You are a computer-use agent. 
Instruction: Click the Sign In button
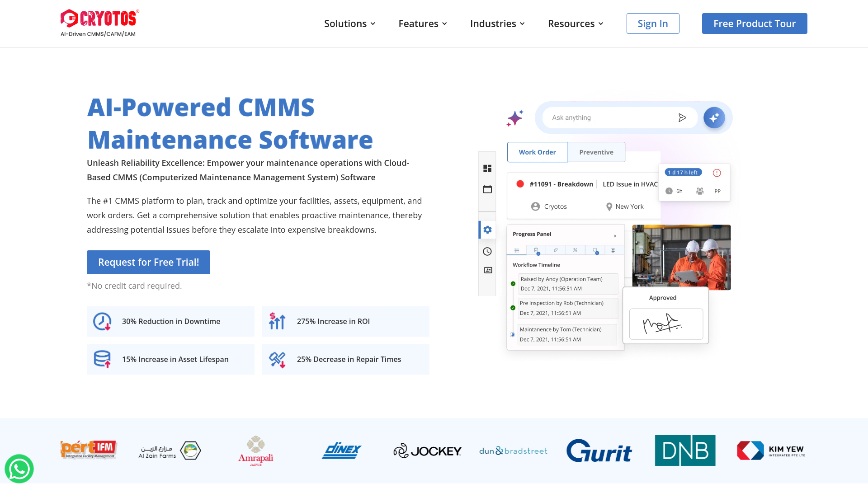pos(652,23)
